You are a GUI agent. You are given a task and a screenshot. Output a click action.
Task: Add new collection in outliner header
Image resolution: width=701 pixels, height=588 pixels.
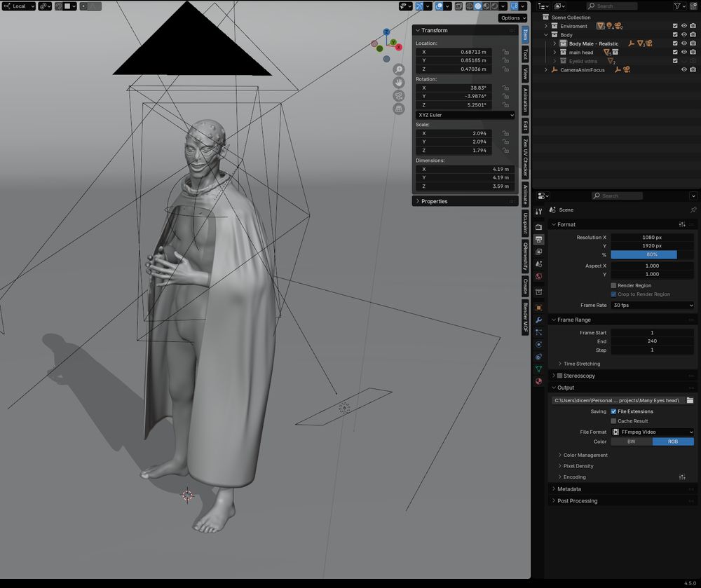[694, 6]
